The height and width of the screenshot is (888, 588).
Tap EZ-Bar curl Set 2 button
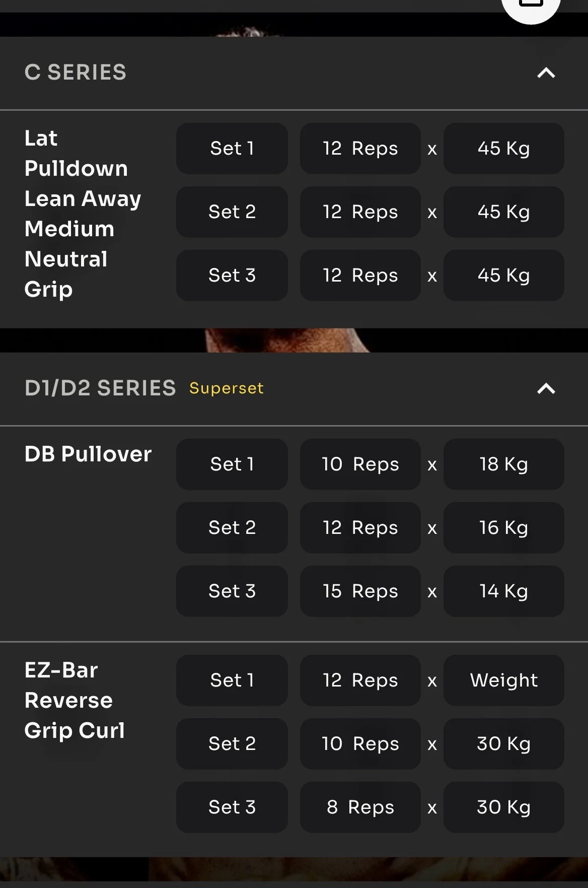(x=232, y=743)
